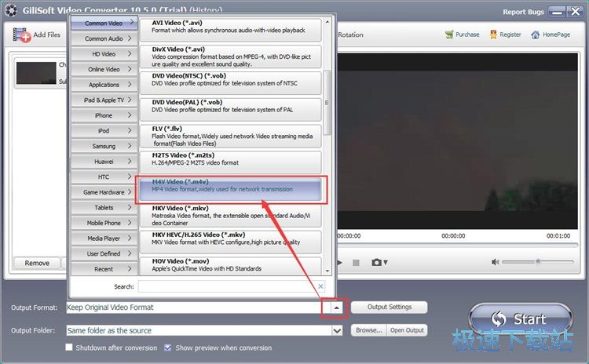Image resolution: width=589 pixels, height=364 pixels.
Task: Select MKV HEVC/H.265 Video format
Action: click(231, 242)
